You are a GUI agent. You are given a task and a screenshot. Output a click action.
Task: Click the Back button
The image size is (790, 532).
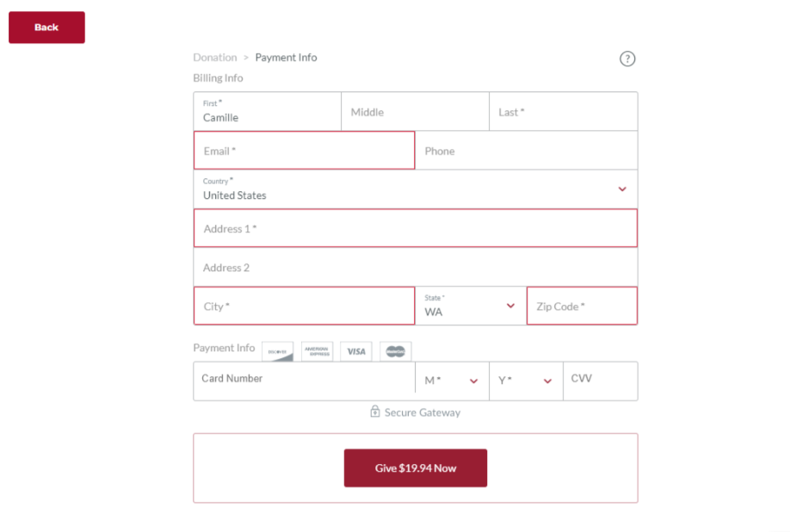point(46,28)
